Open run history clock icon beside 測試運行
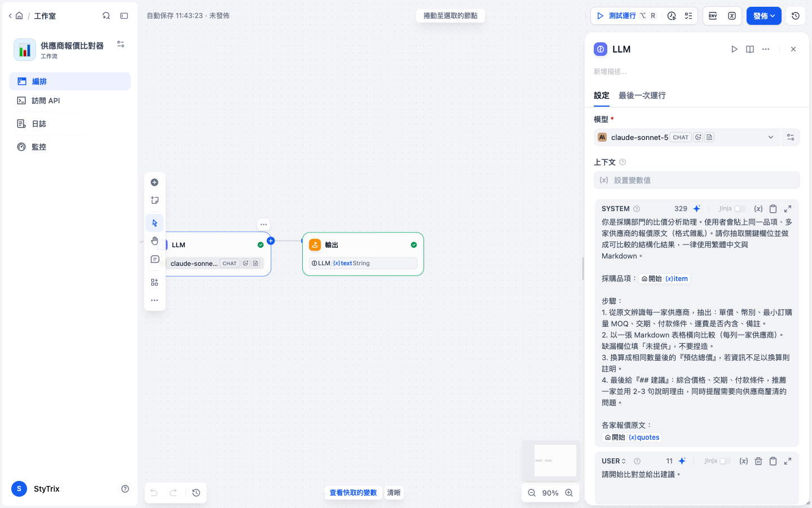812x508 pixels. pyautogui.click(x=672, y=16)
